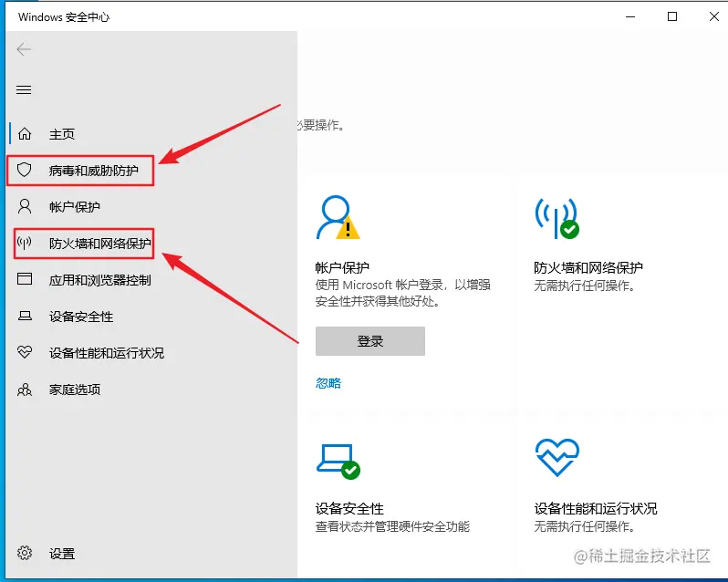
Task: Open the gear icon for 设置
Action: pyautogui.click(x=25, y=553)
